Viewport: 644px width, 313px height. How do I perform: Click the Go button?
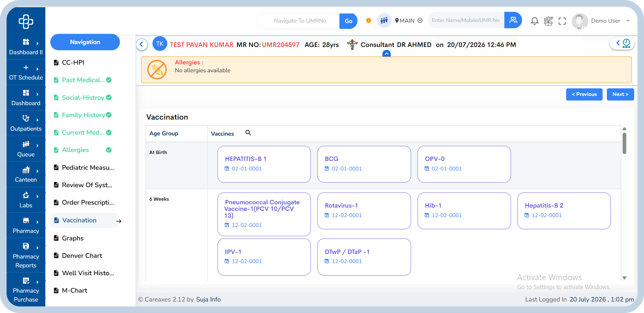(348, 21)
